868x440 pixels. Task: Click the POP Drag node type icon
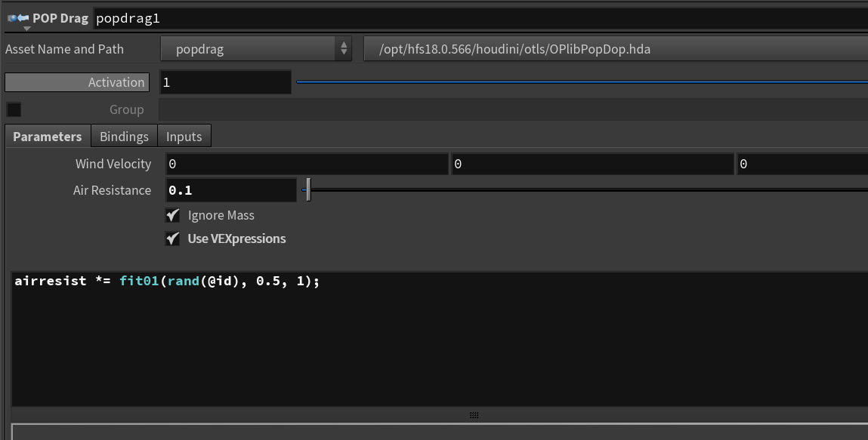coord(17,18)
